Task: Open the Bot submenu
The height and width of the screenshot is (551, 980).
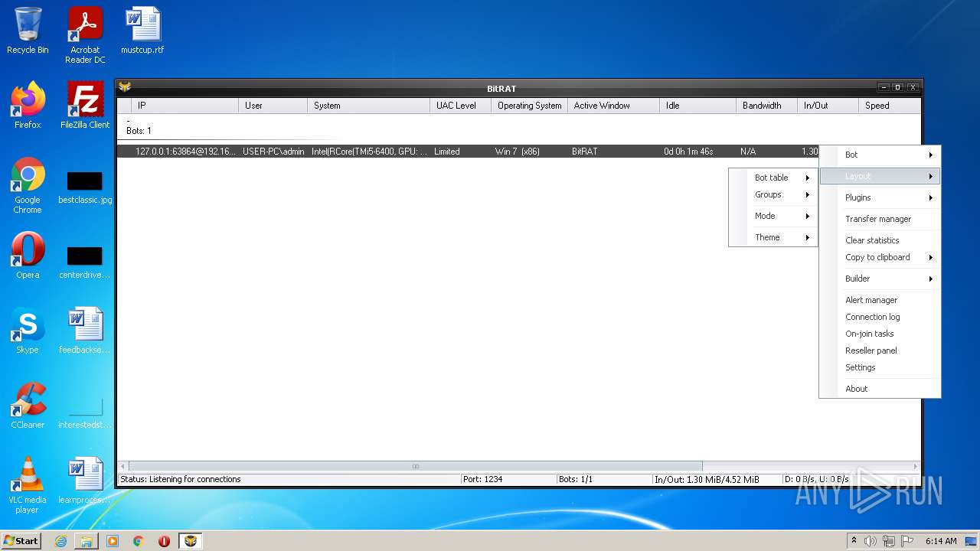Action: pos(880,155)
